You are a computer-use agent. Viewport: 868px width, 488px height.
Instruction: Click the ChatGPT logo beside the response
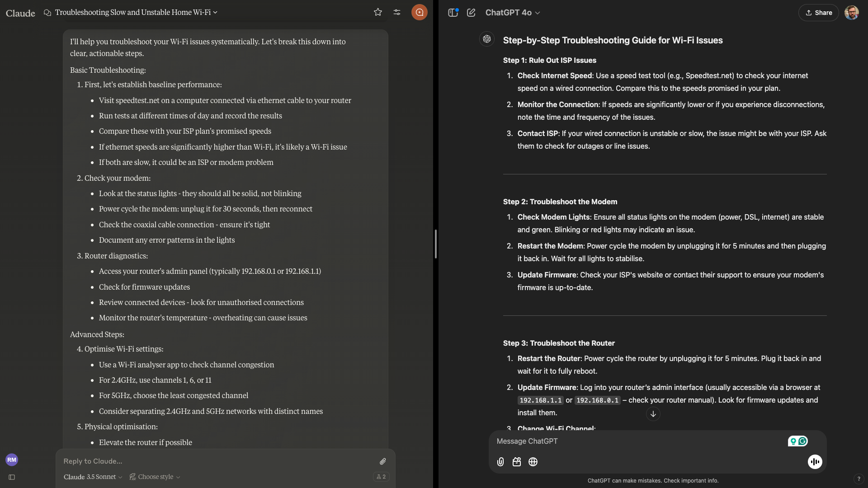(487, 39)
